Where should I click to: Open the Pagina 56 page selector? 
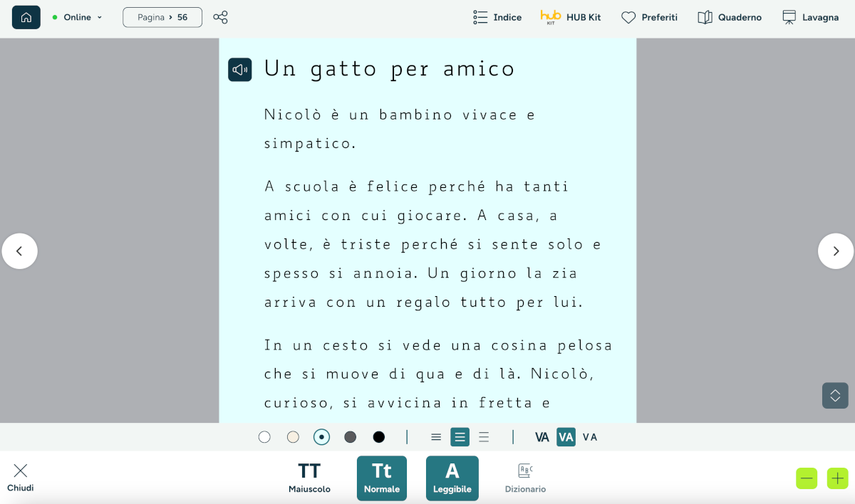162,17
